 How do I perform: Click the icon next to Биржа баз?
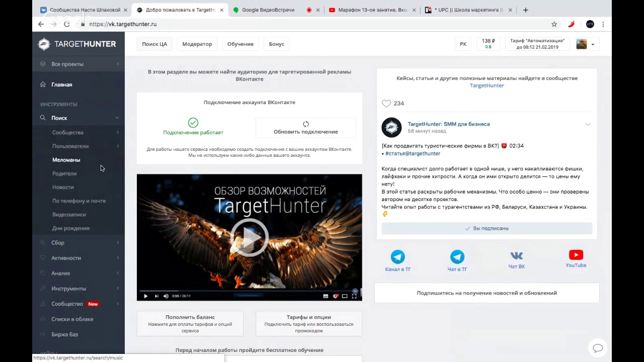pos(43,334)
